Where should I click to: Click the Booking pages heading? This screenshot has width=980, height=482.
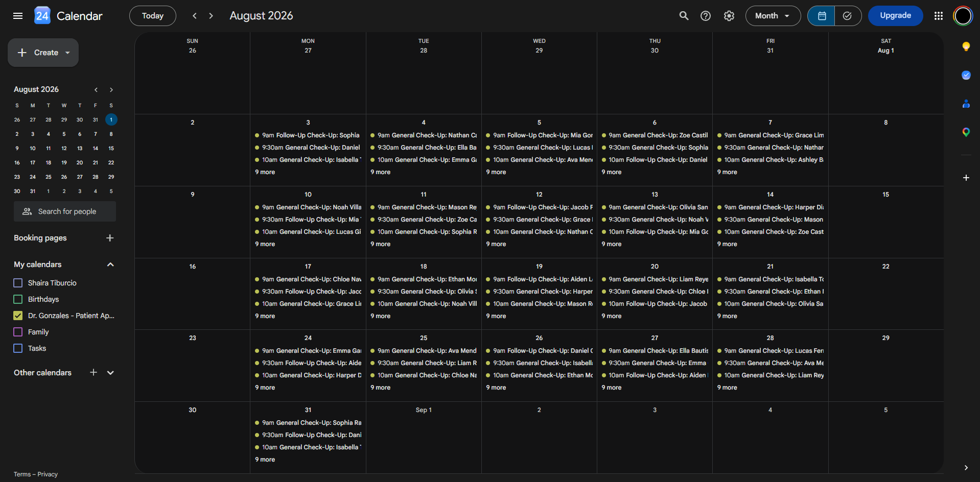click(40, 238)
